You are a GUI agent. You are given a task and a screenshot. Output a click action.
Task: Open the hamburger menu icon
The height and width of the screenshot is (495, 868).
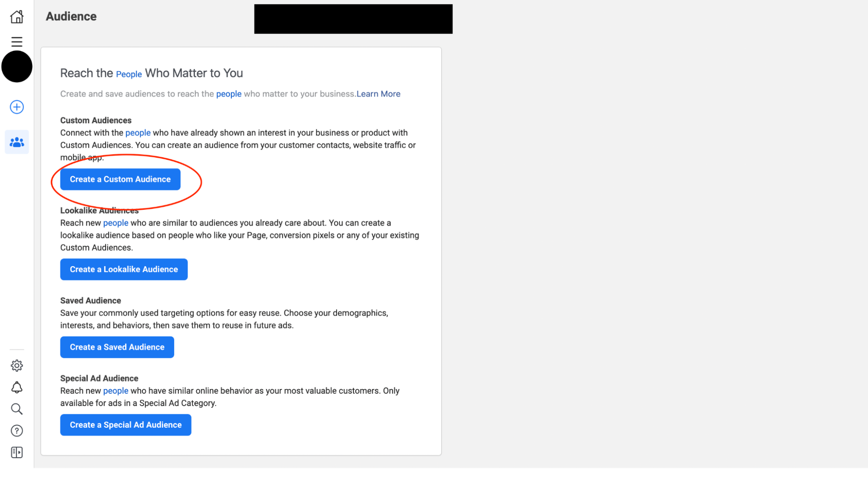[17, 41]
